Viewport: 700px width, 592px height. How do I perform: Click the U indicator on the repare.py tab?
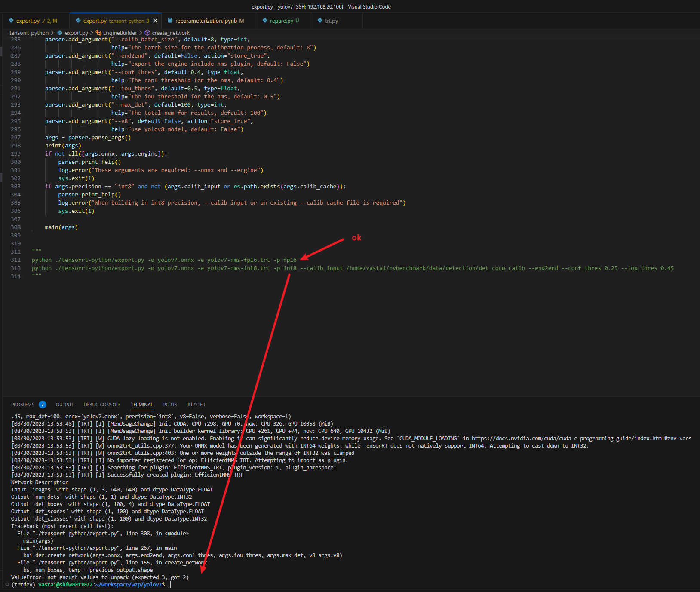tap(297, 20)
